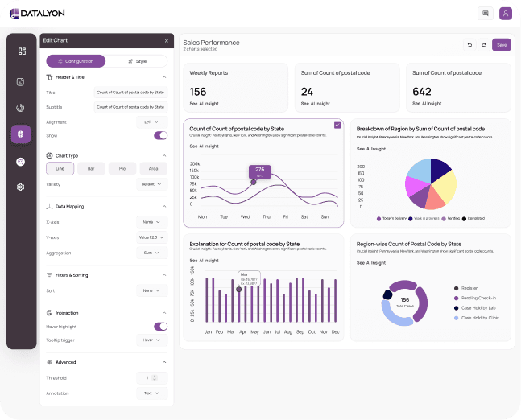Click See AI Insight in Breakdown of Region chart
The image size is (521, 420).
(370, 149)
